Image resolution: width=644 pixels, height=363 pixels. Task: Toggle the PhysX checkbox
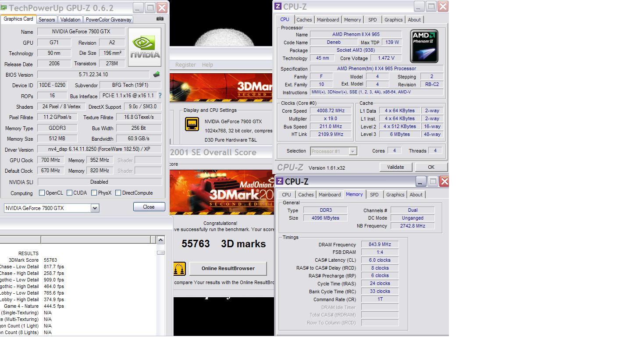click(x=94, y=193)
